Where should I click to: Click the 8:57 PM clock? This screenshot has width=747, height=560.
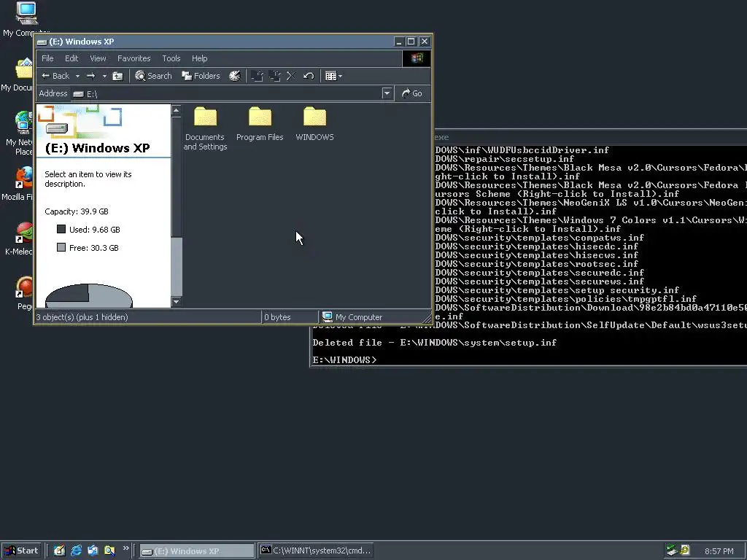(x=719, y=551)
